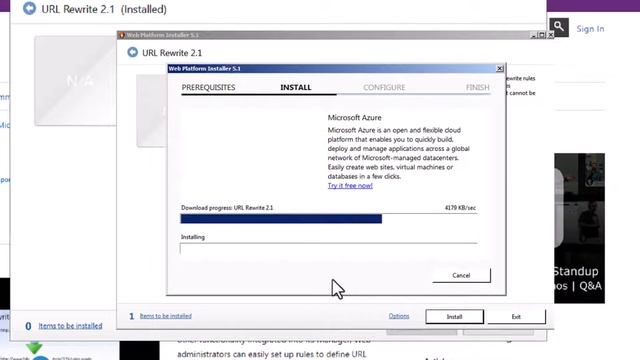Click the Exit button
Viewport: 640px width, 360px height.
[x=516, y=317]
